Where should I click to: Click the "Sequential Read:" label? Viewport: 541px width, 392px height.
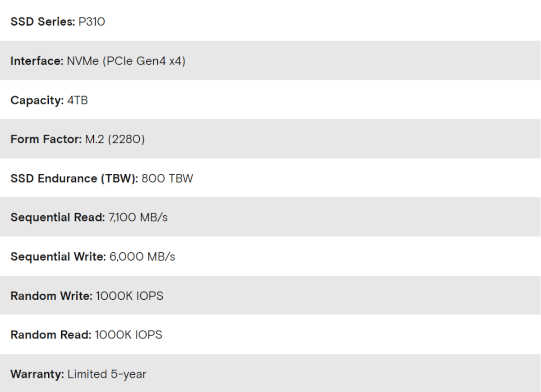tap(57, 218)
